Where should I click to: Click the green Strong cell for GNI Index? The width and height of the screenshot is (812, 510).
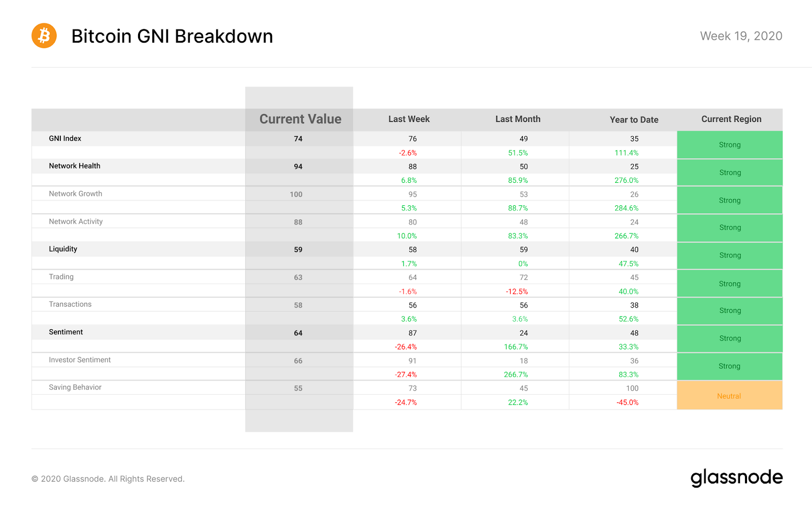[729, 145]
